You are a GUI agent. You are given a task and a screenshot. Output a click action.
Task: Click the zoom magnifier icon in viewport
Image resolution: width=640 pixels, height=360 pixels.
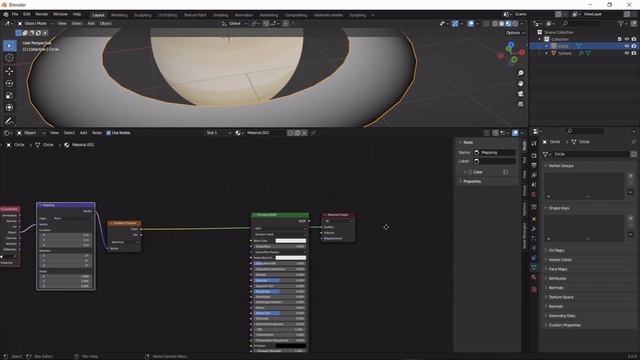520,73
